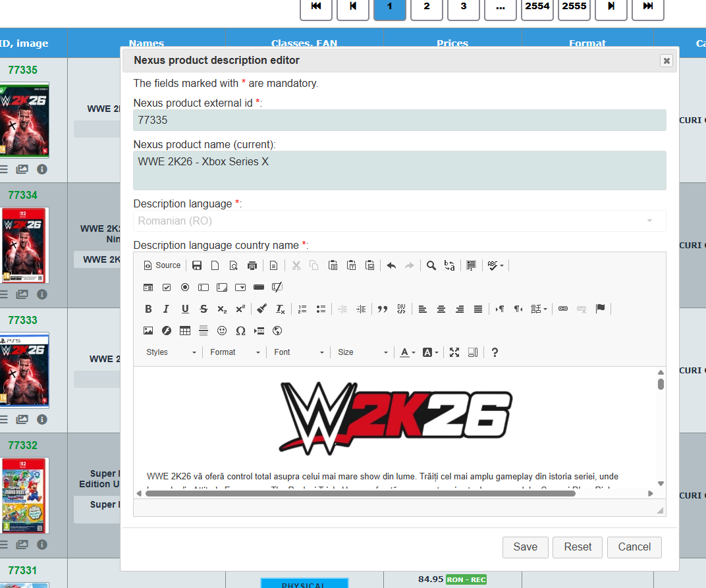Viewport: 706px width, 588px height.
Task: Open the smiley emoticon picker
Action: coord(222,331)
